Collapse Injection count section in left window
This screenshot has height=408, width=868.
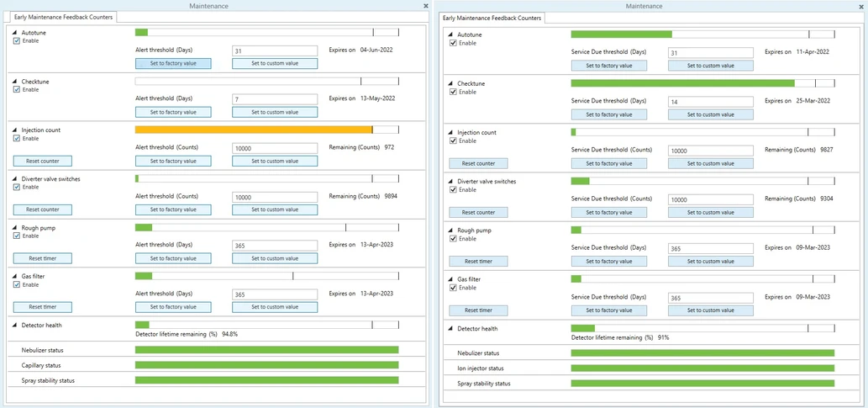tap(14, 130)
